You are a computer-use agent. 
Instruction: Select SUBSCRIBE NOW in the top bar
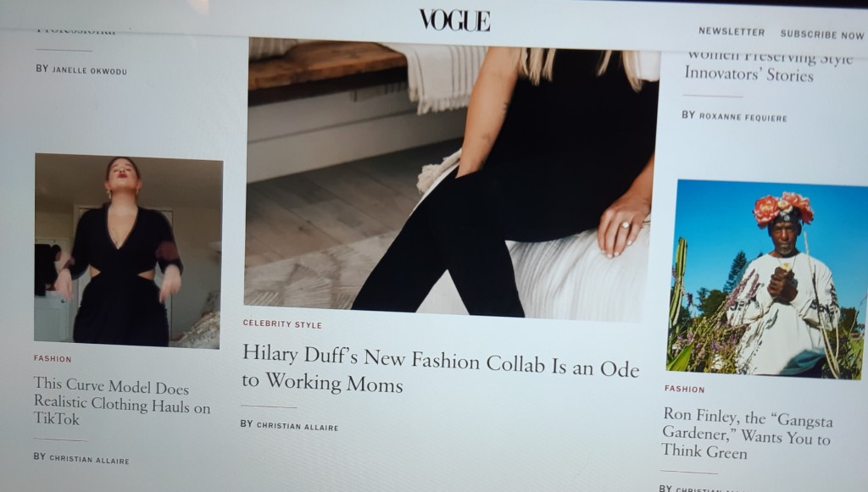click(822, 34)
